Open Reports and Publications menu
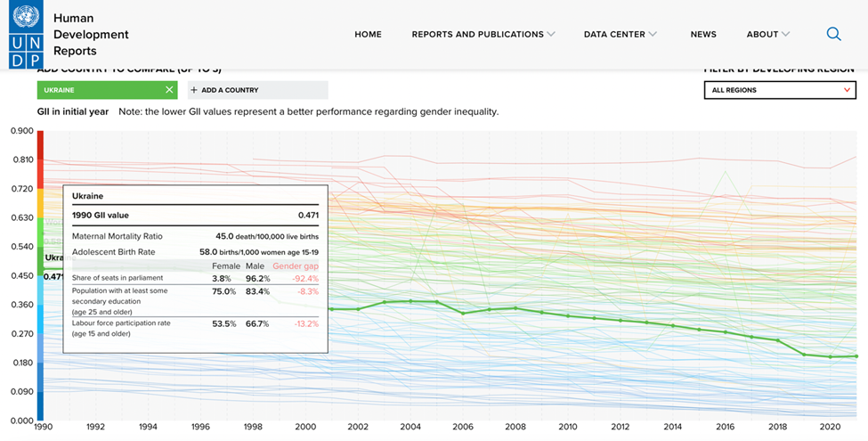 point(478,35)
